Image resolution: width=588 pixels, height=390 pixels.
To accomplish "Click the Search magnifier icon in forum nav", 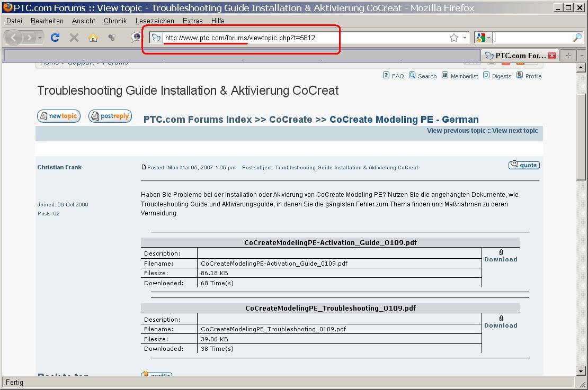I will coord(412,75).
